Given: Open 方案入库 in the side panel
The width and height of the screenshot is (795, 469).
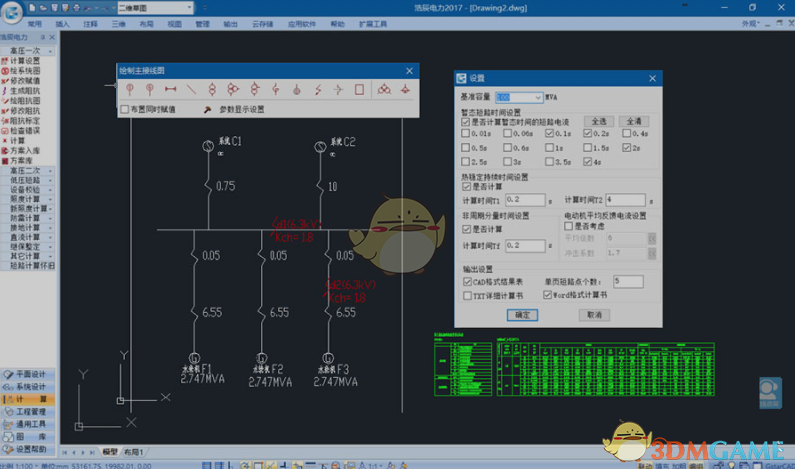Looking at the screenshot, I should coord(25,151).
